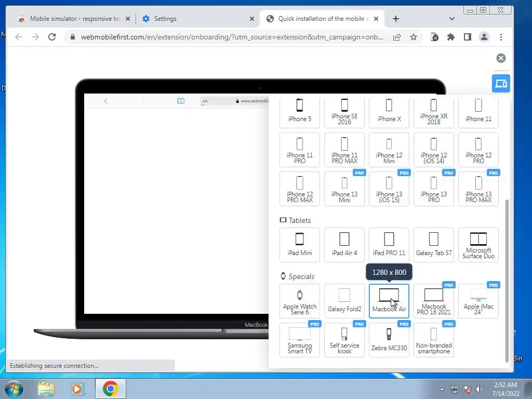Viewport: 532px width, 399px height.
Task: Open a new browser tab
Action: point(395,19)
